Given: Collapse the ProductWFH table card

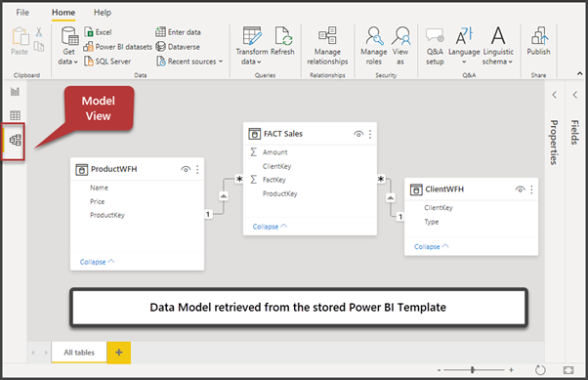Looking at the screenshot, I should pos(97,262).
